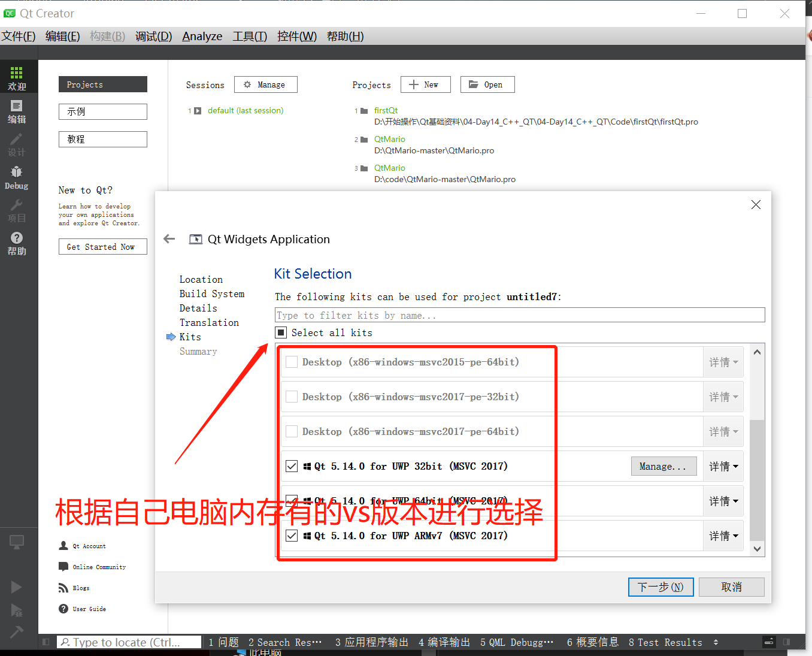The image size is (812, 656).
Task: Expand details for UWP ARMv7 kit
Action: [723, 536]
